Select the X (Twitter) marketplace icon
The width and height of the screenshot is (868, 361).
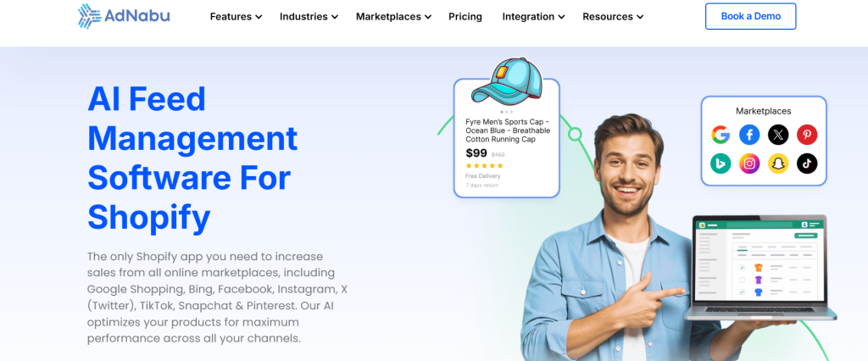pyautogui.click(x=778, y=135)
